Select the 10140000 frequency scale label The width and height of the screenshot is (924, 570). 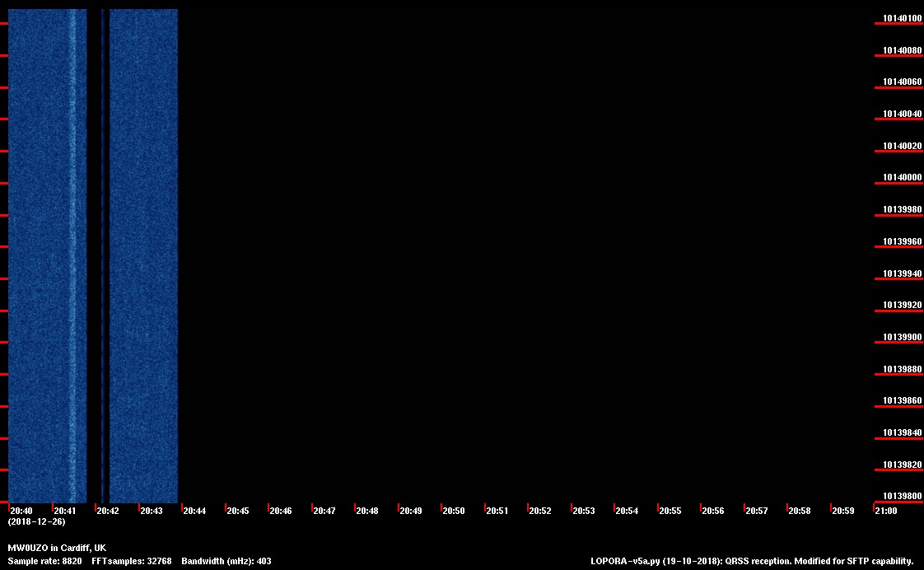[903, 178]
